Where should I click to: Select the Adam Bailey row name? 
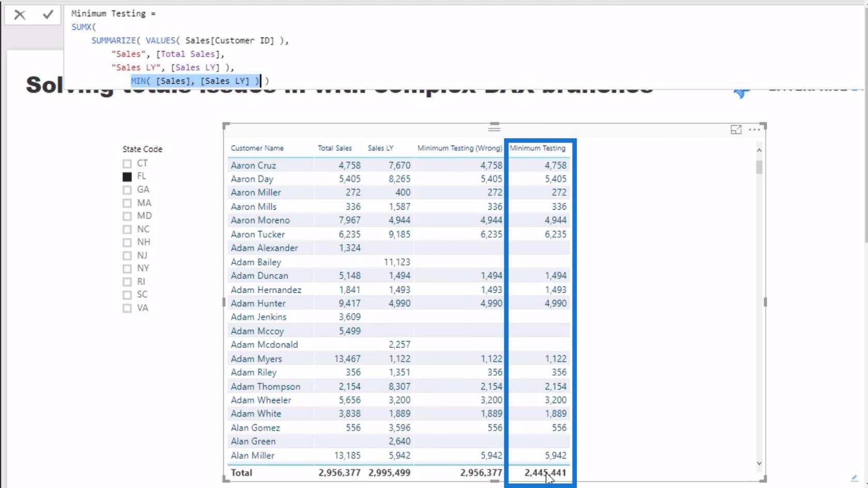[256, 262]
